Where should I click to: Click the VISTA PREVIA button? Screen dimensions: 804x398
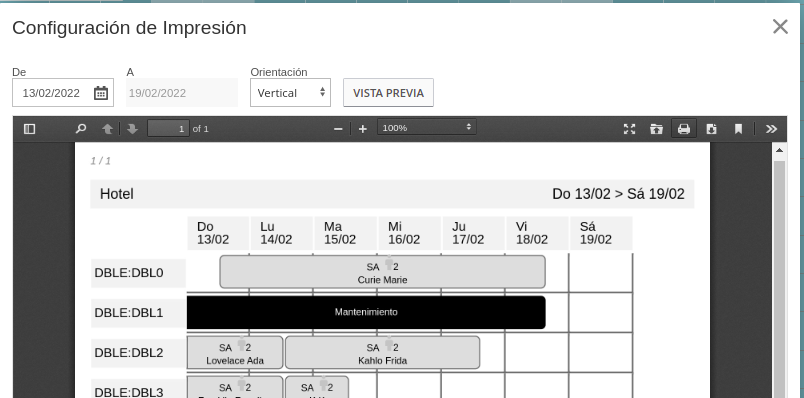pyautogui.click(x=388, y=92)
